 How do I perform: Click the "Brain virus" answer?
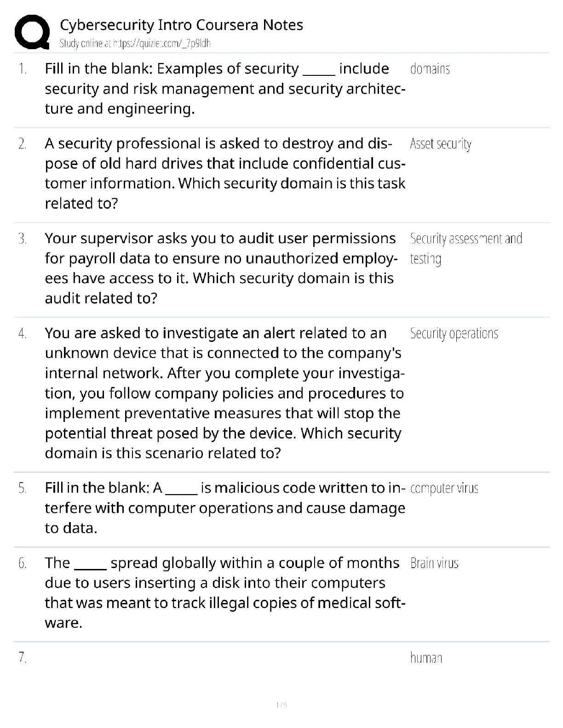434,563
